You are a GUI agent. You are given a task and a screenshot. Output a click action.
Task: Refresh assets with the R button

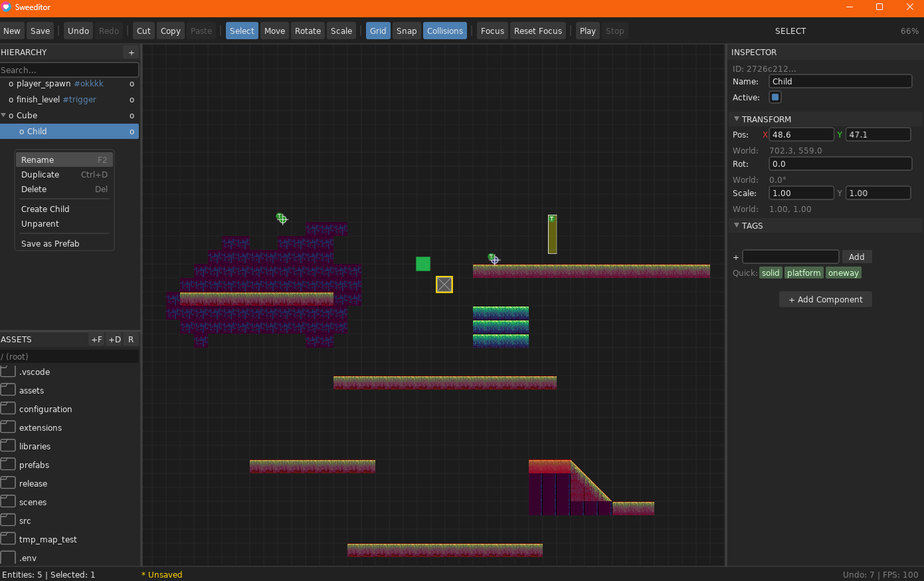point(131,340)
